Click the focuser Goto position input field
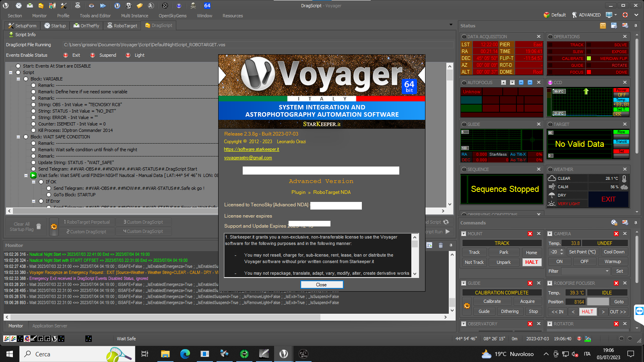This screenshot has width=644, height=362. [598, 302]
